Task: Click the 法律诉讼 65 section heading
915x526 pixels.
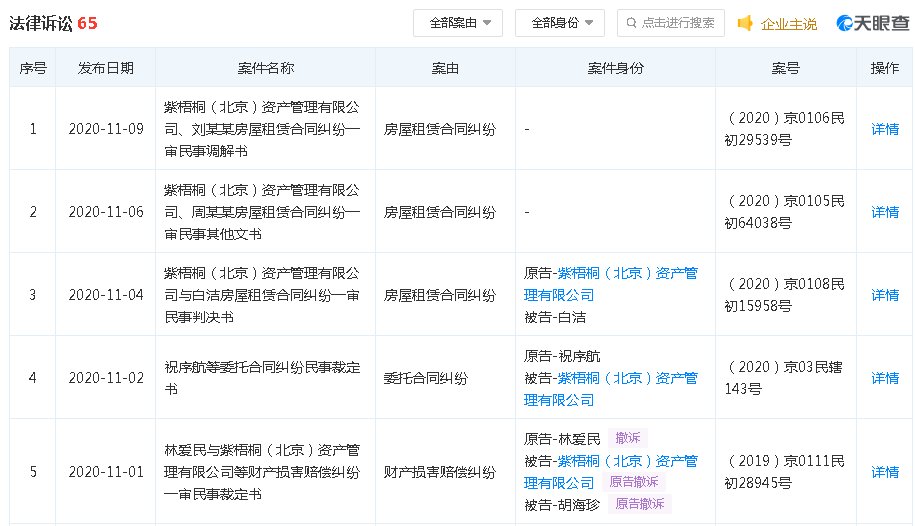Action: pos(53,23)
